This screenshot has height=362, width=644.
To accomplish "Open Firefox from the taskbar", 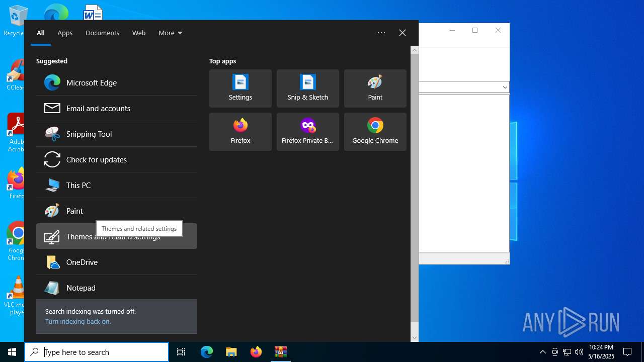I will click(256, 352).
